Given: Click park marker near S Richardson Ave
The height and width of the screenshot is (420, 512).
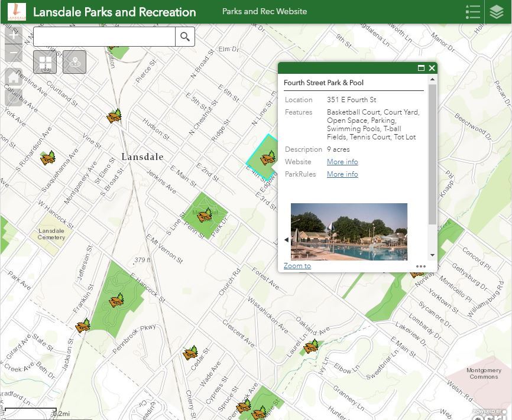Looking at the screenshot, I should [x=48, y=158].
